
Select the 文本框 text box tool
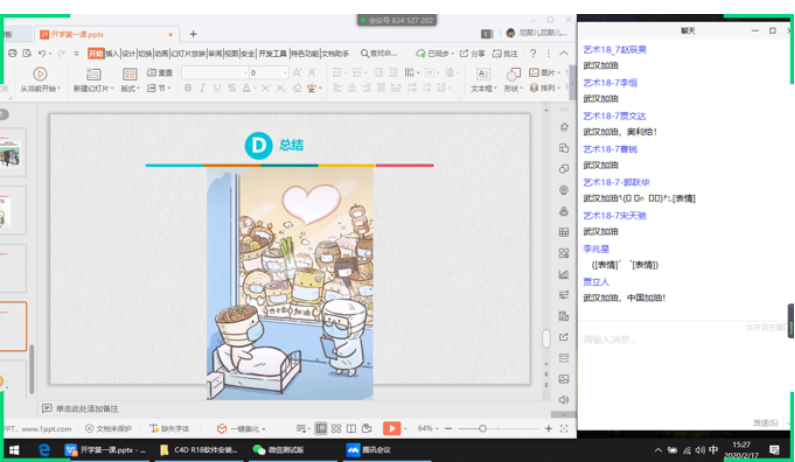pyautogui.click(x=483, y=74)
